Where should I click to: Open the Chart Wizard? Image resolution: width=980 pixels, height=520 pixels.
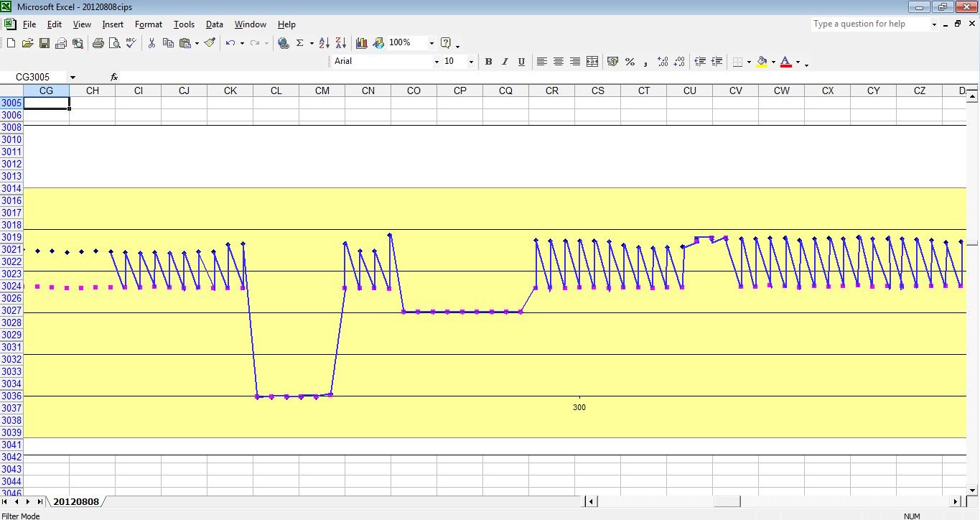pyautogui.click(x=361, y=43)
